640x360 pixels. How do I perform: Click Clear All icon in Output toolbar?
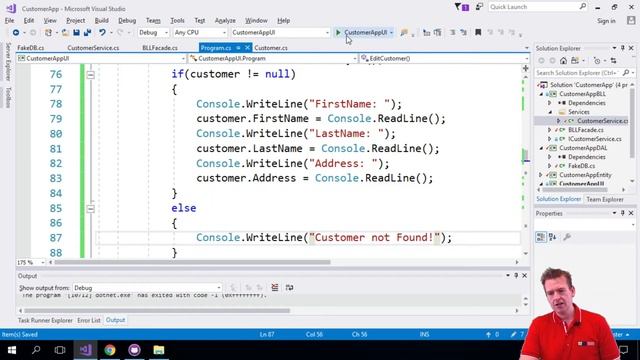275,287
